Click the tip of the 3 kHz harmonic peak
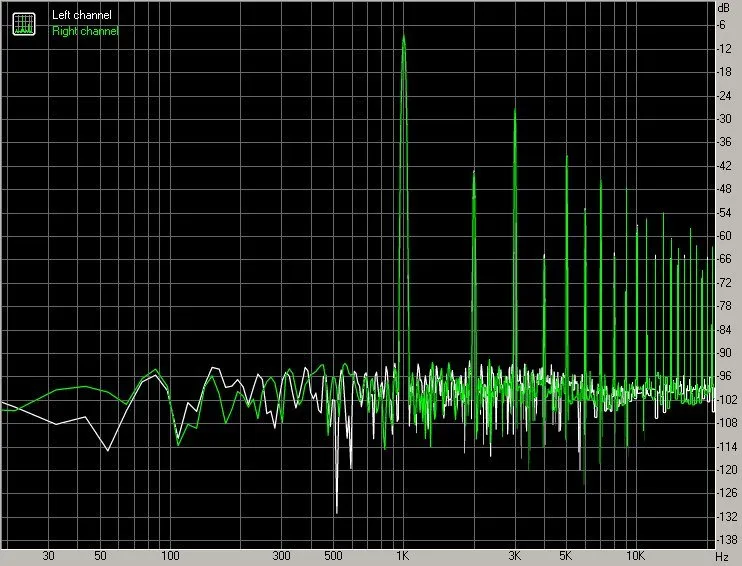The width and height of the screenshot is (742, 566). [x=515, y=110]
